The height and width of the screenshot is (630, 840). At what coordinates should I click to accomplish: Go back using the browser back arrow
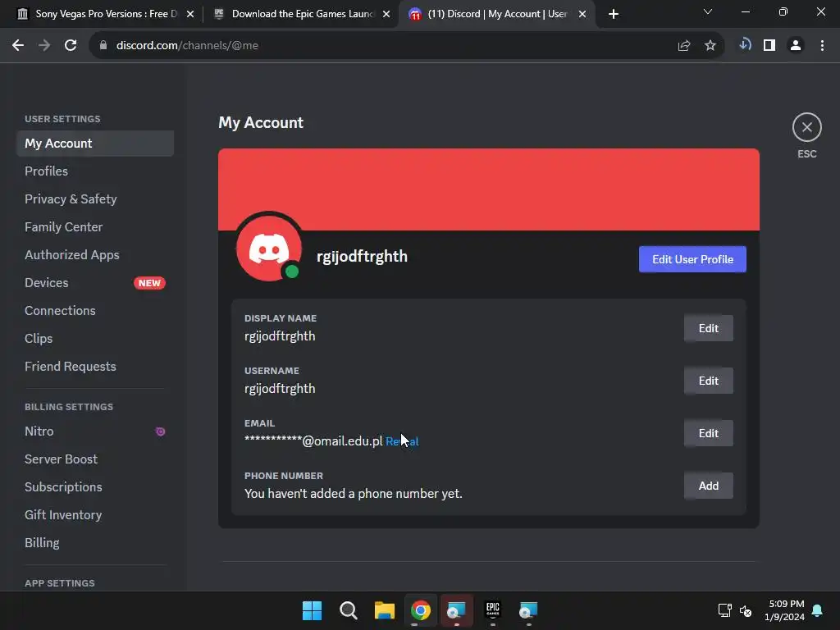pyautogui.click(x=18, y=46)
